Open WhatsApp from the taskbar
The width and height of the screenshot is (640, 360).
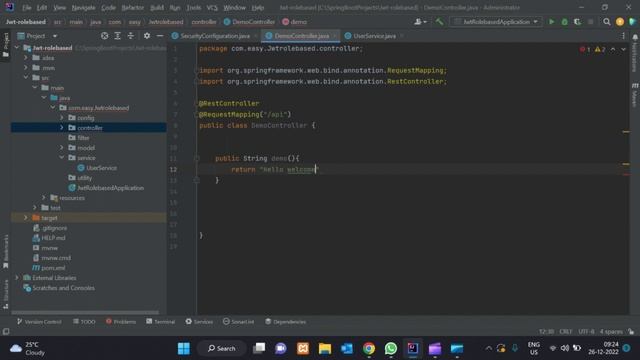(391, 349)
